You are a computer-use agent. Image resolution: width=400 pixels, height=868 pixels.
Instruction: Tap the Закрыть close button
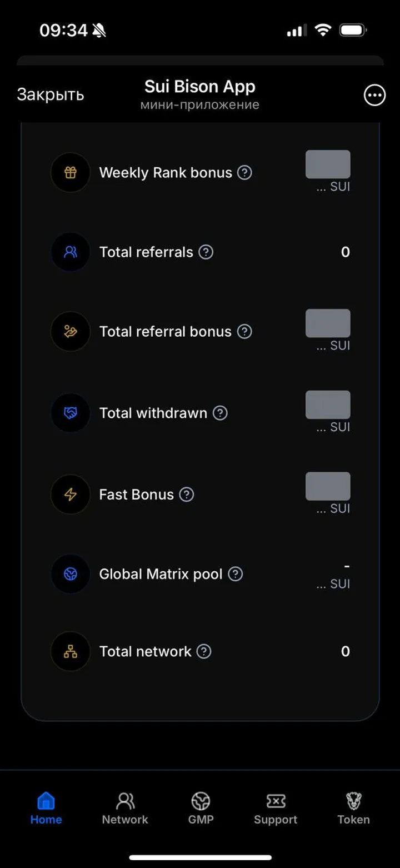point(51,94)
